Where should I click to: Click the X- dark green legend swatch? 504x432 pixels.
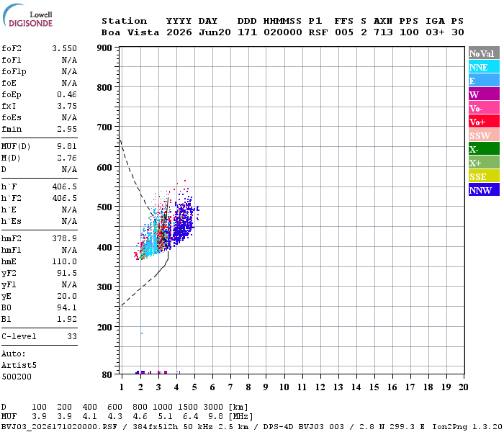(484, 149)
